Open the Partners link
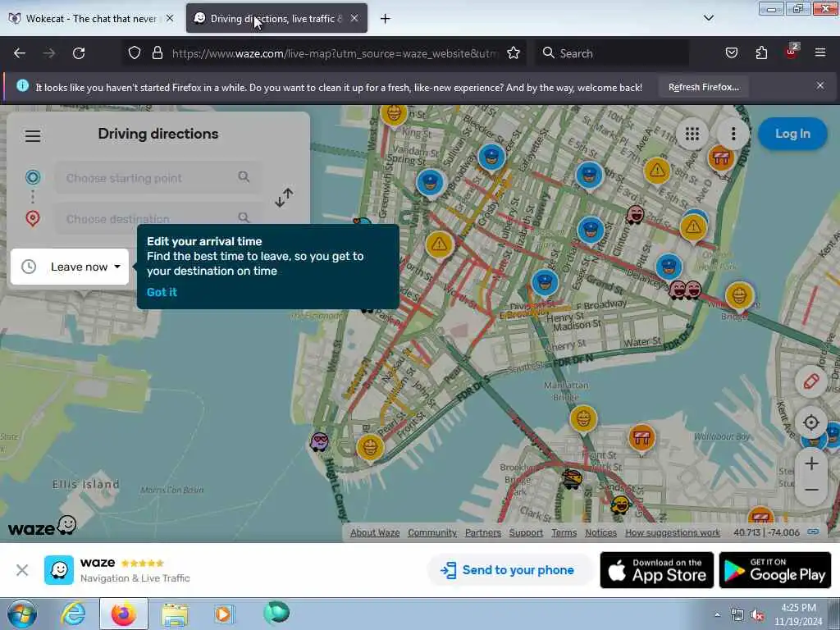The width and height of the screenshot is (840, 630). coord(482,532)
